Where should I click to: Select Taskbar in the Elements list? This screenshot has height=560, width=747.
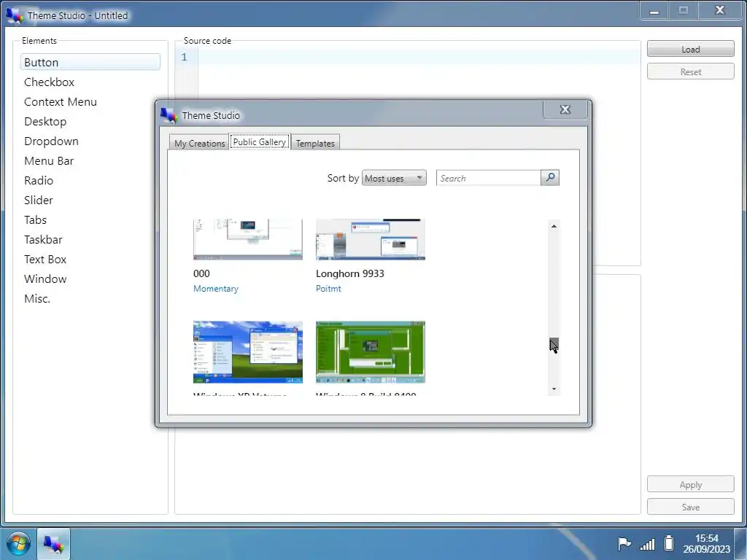(90, 239)
